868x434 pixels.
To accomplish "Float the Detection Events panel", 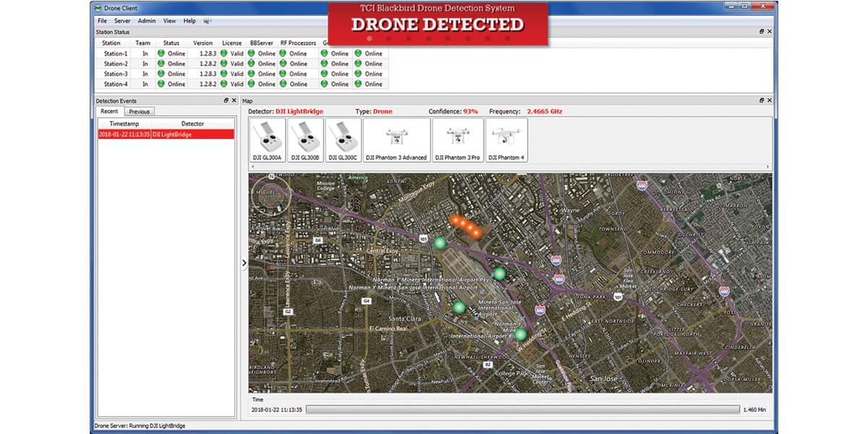I will [x=226, y=101].
